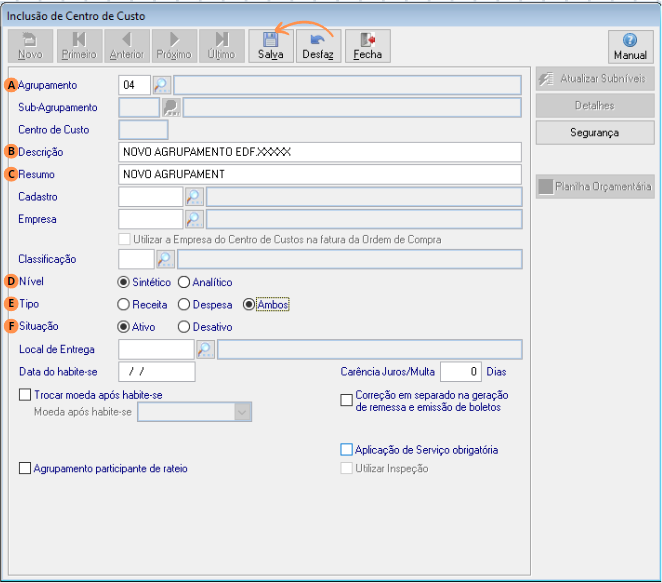
Task: Click the Descrição text field
Action: [x=320, y=152]
